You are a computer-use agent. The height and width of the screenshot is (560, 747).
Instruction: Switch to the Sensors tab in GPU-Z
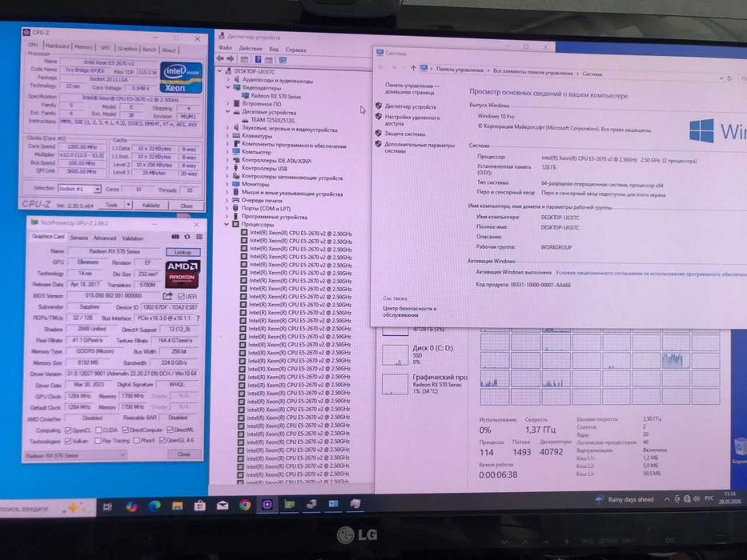tap(79, 238)
